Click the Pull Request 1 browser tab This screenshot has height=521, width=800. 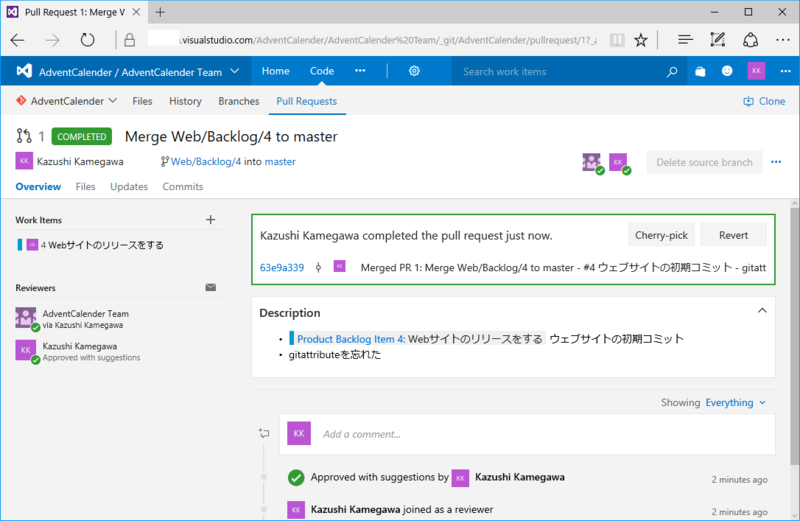coord(74,12)
